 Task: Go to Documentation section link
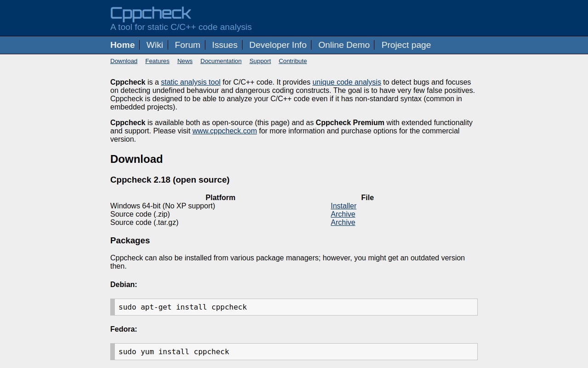[220, 61]
